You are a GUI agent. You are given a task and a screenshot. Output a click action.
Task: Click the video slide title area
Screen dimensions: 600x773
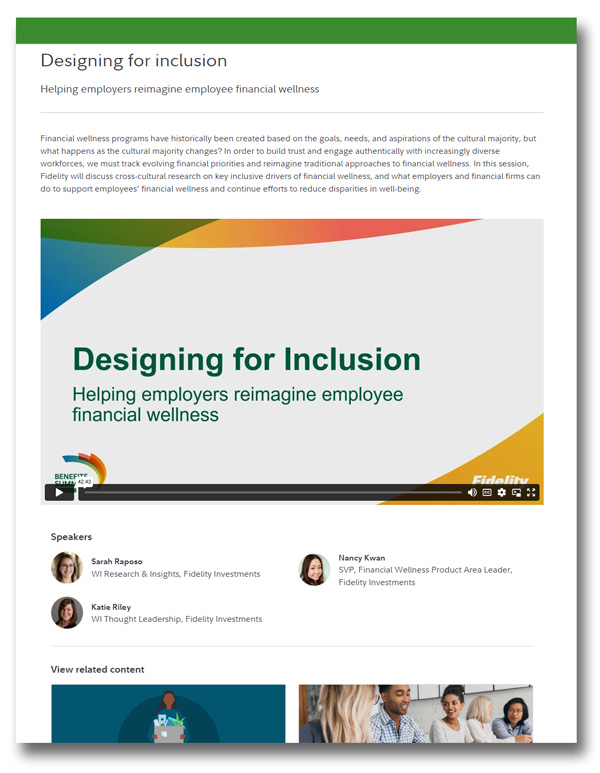[x=246, y=359]
